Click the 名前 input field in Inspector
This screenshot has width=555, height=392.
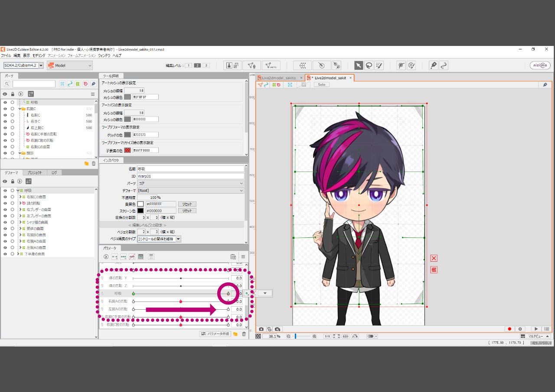(191, 169)
